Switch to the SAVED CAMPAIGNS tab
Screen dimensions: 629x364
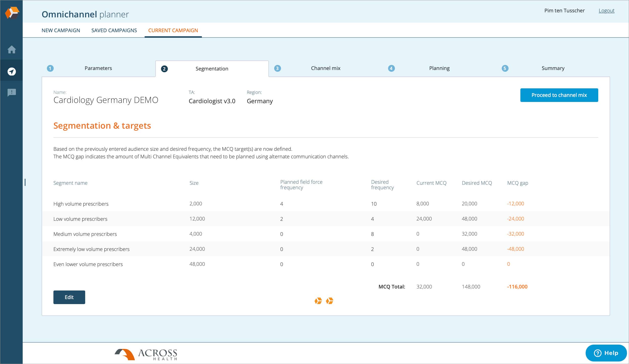click(x=114, y=30)
